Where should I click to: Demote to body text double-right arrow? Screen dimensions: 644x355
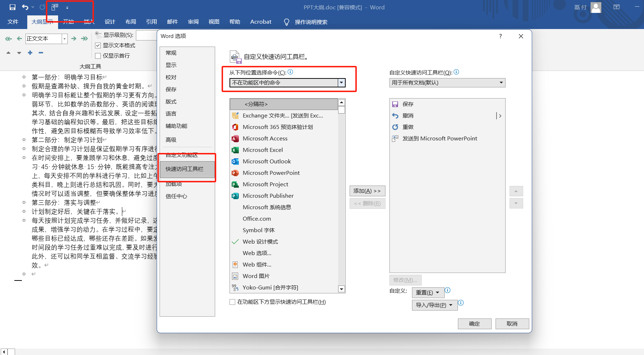[x=85, y=39]
